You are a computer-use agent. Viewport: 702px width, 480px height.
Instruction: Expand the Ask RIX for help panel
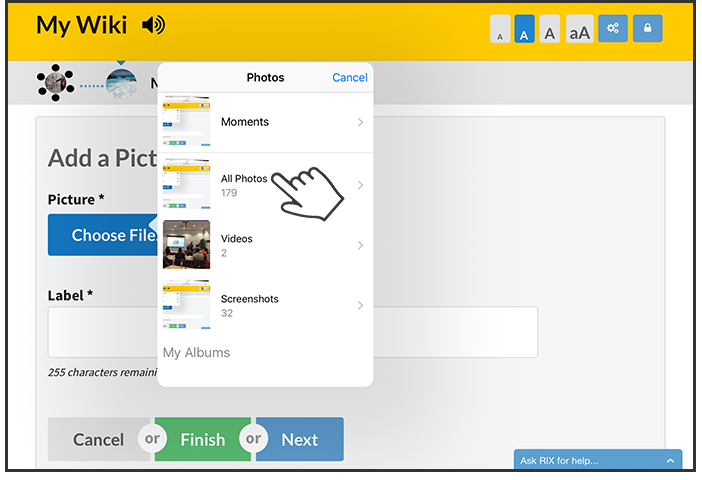pos(598,460)
